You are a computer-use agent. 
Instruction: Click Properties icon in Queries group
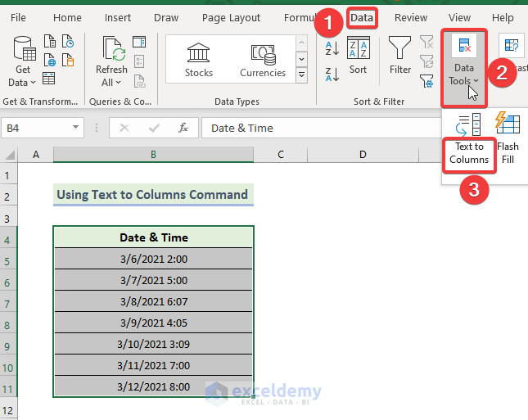point(139,61)
